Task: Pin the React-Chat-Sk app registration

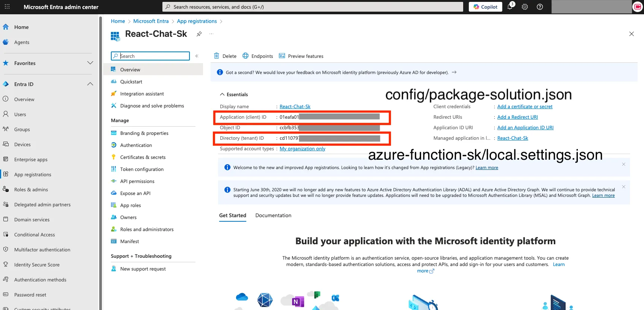Action: pyautogui.click(x=199, y=34)
